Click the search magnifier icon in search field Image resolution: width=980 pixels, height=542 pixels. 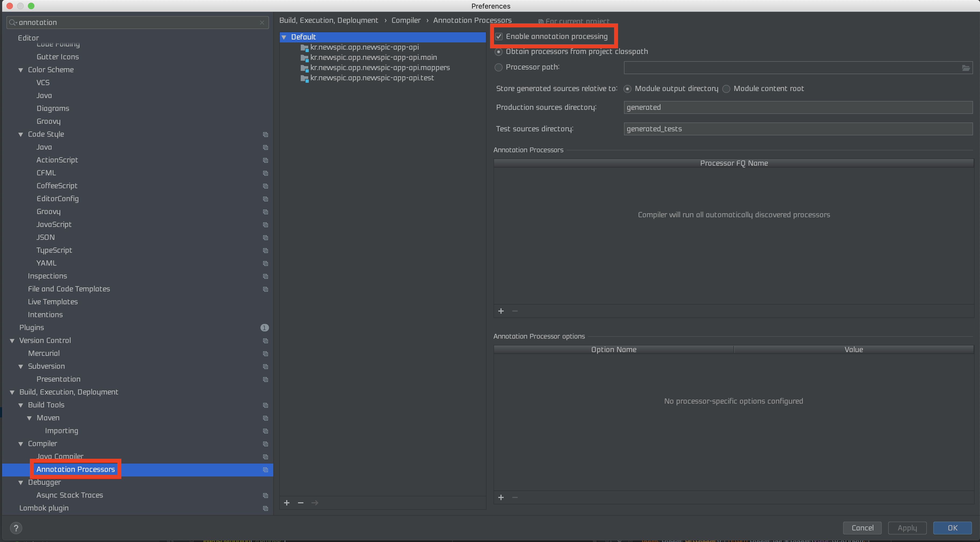click(x=13, y=23)
